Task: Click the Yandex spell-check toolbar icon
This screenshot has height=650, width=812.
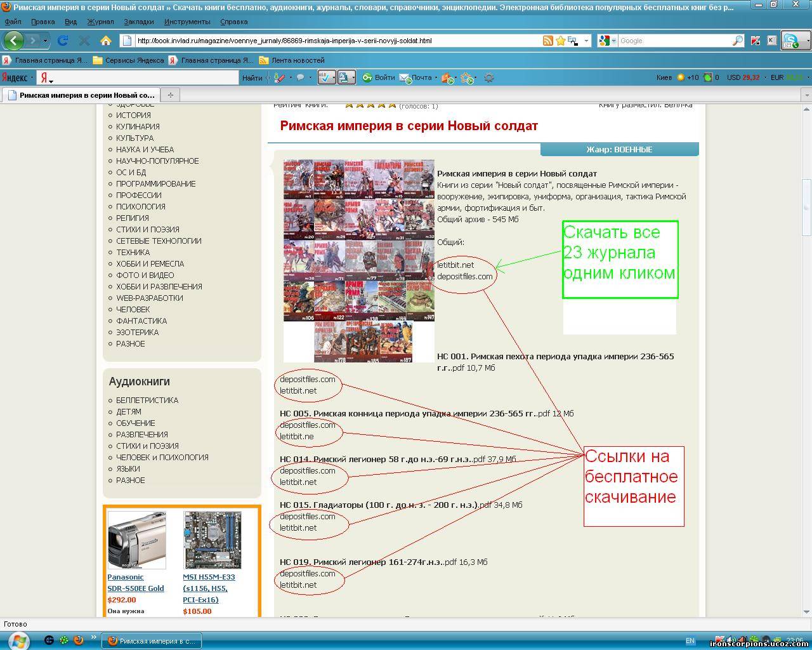Action: click(x=326, y=77)
